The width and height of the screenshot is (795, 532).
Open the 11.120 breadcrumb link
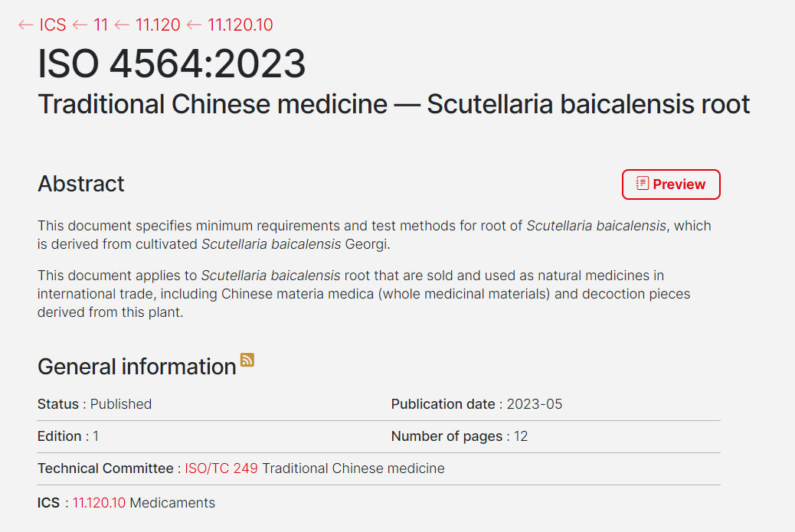pos(158,25)
